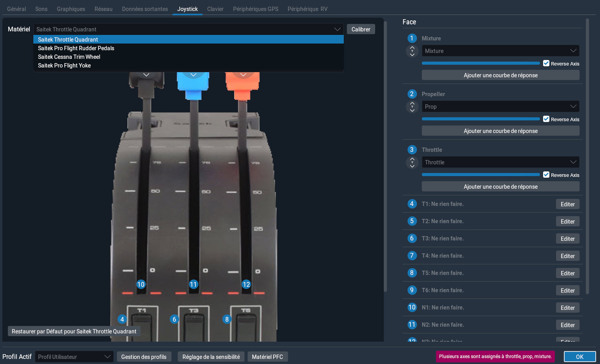The height and width of the screenshot is (364, 600).
Task: Open the Périphériques GPS tab
Action: click(256, 9)
